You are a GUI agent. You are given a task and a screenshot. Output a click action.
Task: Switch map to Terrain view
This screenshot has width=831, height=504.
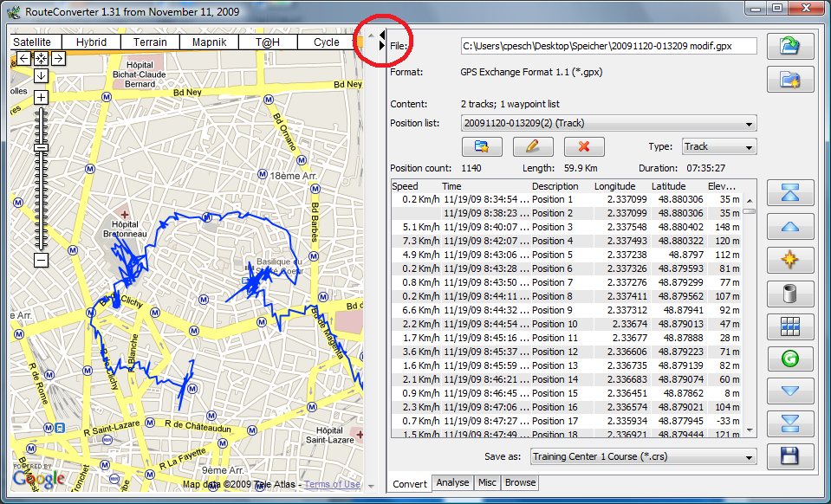click(150, 42)
